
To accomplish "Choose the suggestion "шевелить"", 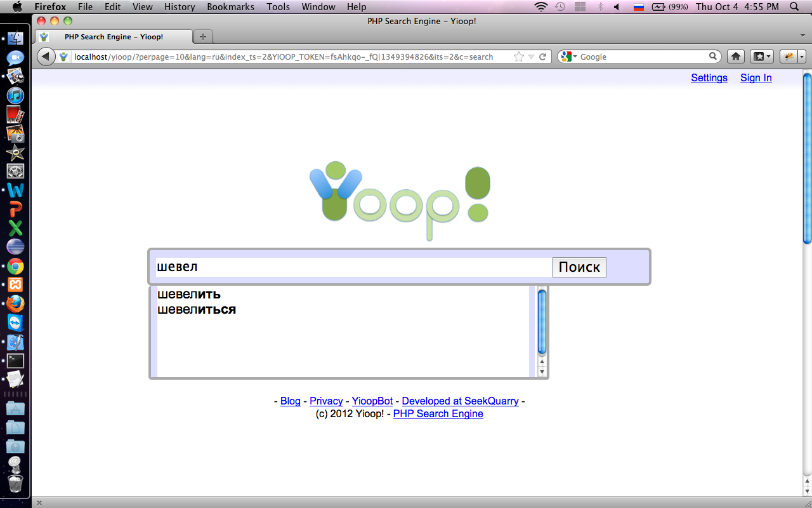I will coord(189,294).
